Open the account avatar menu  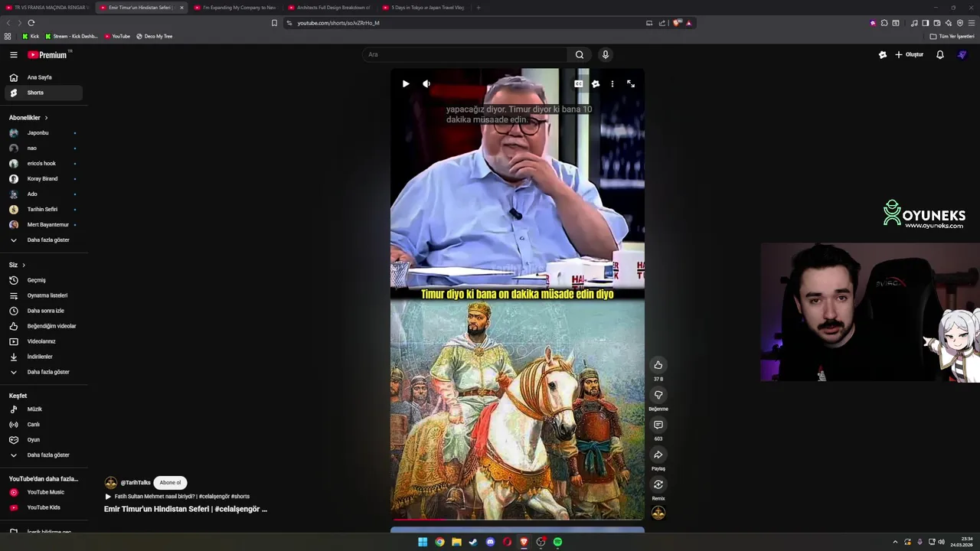click(x=962, y=54)
